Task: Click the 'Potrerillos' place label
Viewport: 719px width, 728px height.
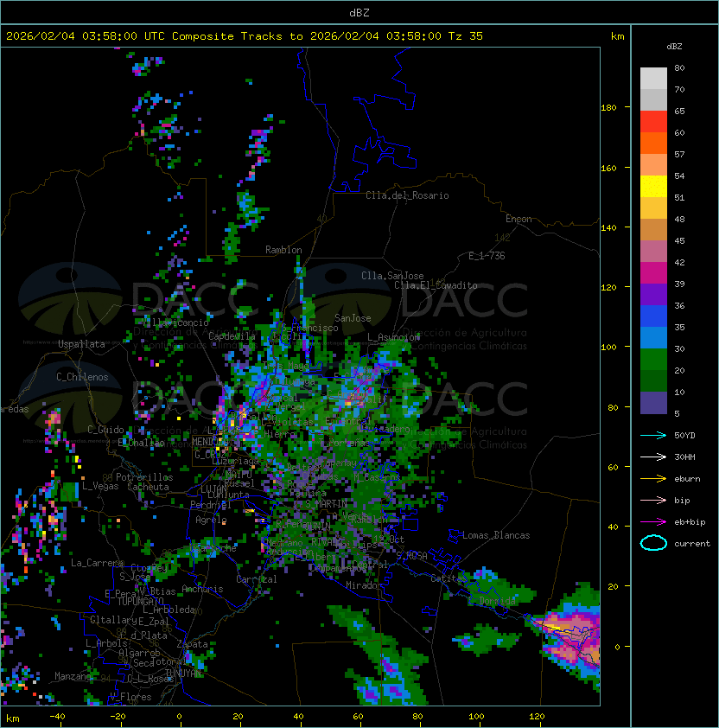Action: coord(144,477)
